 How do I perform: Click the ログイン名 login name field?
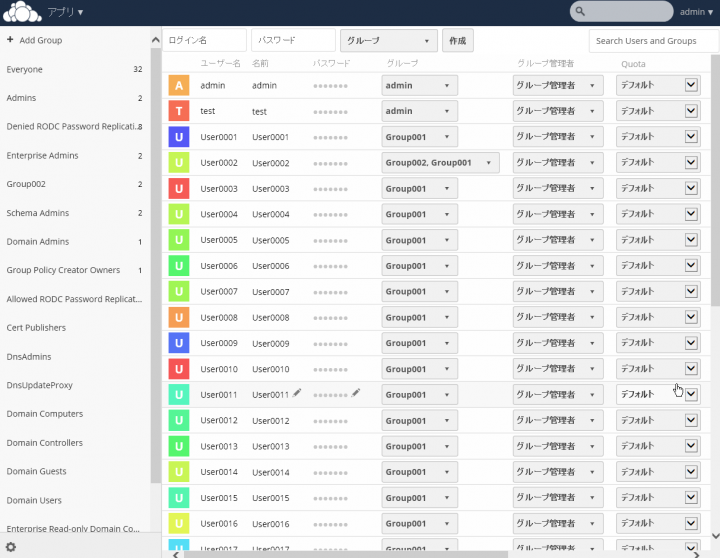[x=204, y=40]
